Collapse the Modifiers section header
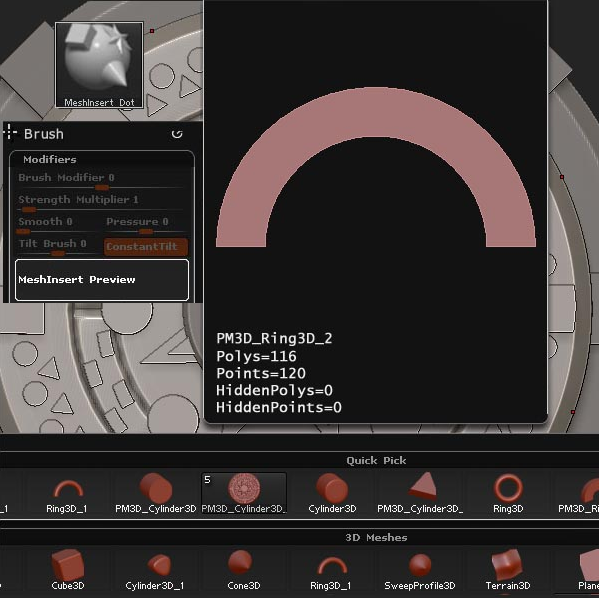Image resolution: width=599 pixels, height=598 pixels. click(x=50, y=159)
